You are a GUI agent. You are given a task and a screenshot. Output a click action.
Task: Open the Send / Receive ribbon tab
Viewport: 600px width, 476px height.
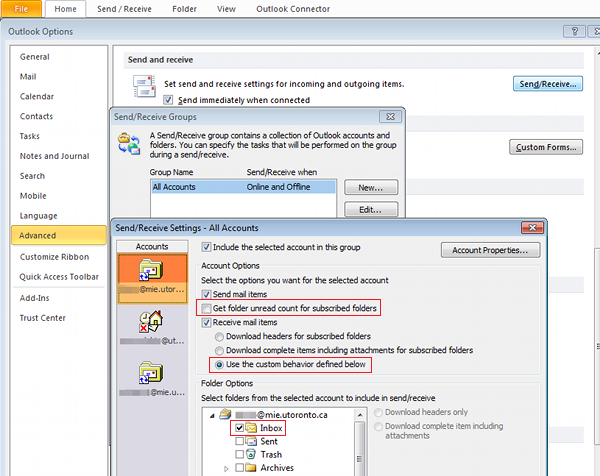pos(124,9)
